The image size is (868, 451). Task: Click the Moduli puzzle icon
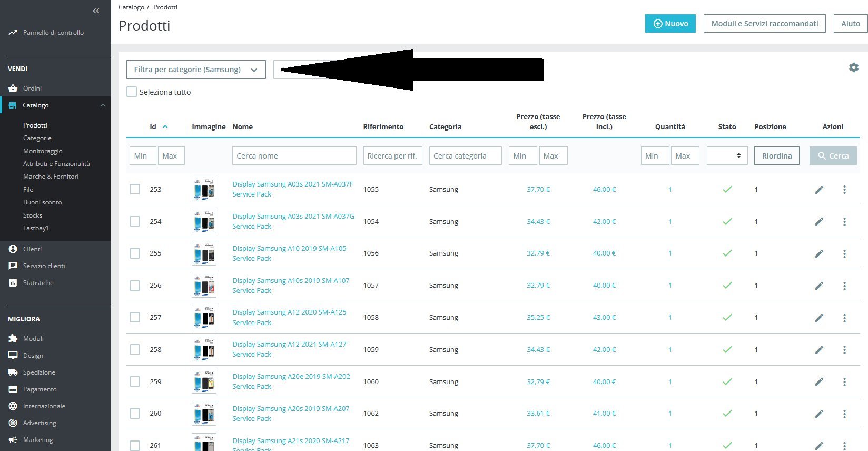13,339
